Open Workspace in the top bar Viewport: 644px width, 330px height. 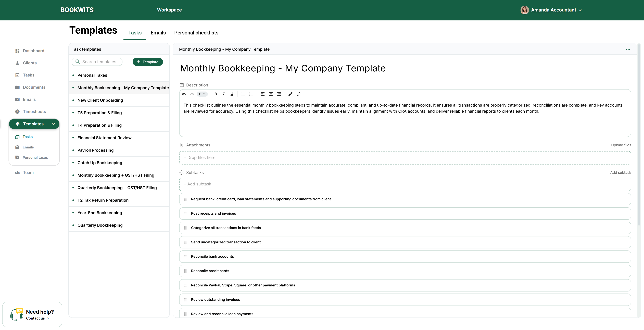[169, 10]
